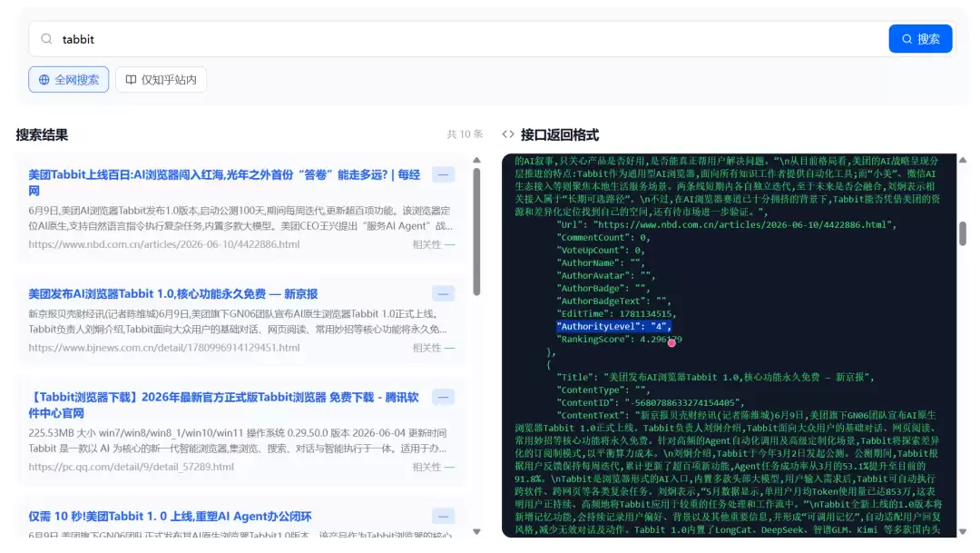Switch to 仅知乎站内 search mode
The width and height of the screenshot is (980, 553).
click(x=162, y=79)
